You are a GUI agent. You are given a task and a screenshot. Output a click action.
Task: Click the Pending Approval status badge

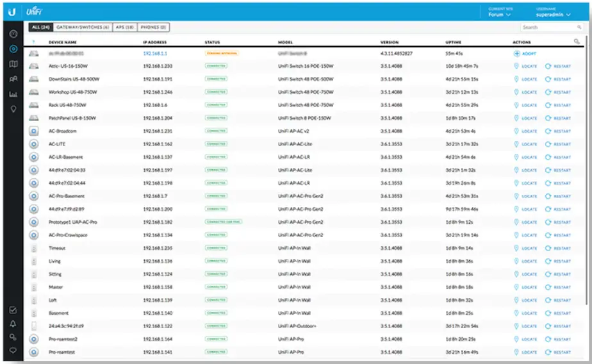tap(222, 53)
